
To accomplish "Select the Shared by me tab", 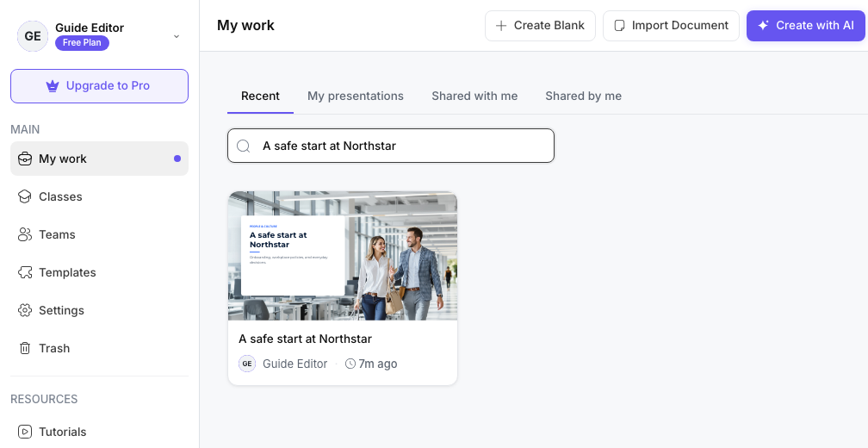I will point(584,96).
